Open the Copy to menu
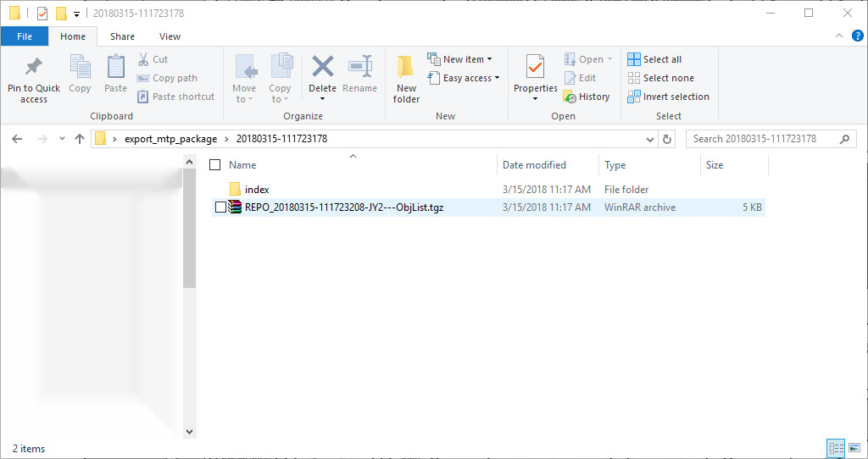The height and width of the screenshot is (459, 868). pyautogui.click(x=280, y=79)
